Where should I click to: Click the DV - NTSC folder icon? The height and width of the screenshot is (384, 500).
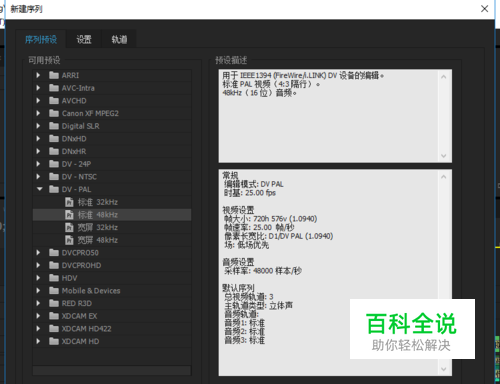point(54,177)
